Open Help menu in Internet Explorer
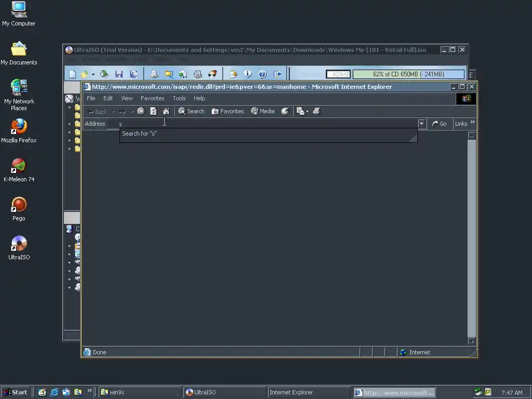Viewport: 532px width, 399px height. point(199,98)
